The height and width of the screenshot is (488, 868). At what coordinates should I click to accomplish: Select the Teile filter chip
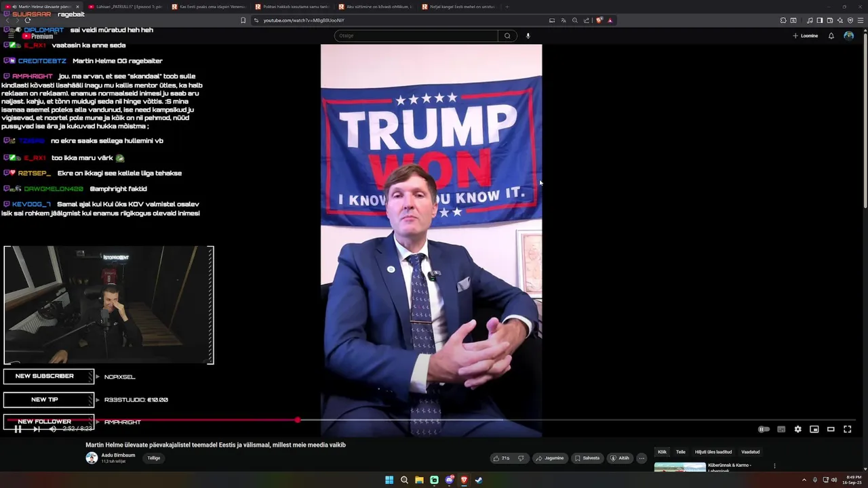(680, 452)
